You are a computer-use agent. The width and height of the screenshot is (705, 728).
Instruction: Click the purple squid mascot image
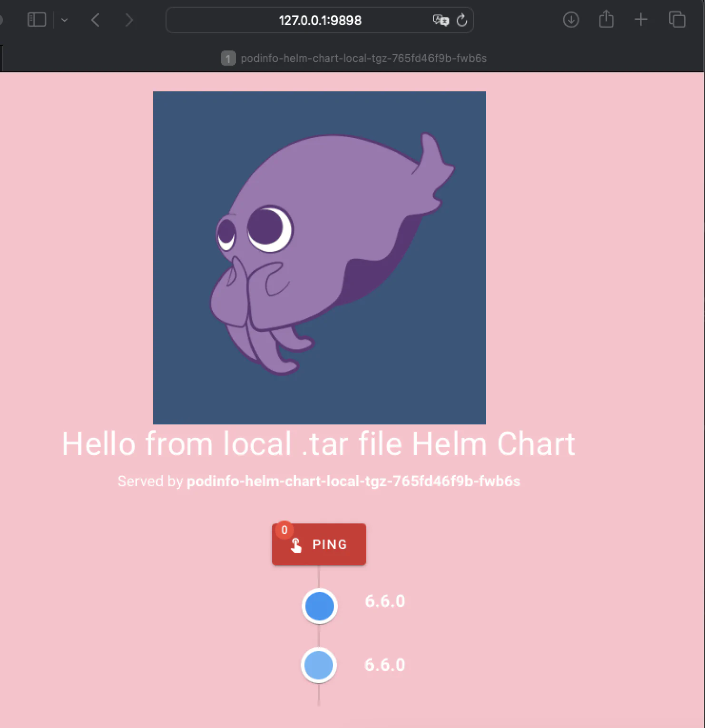pyautogui.click(x=319, y=257)
